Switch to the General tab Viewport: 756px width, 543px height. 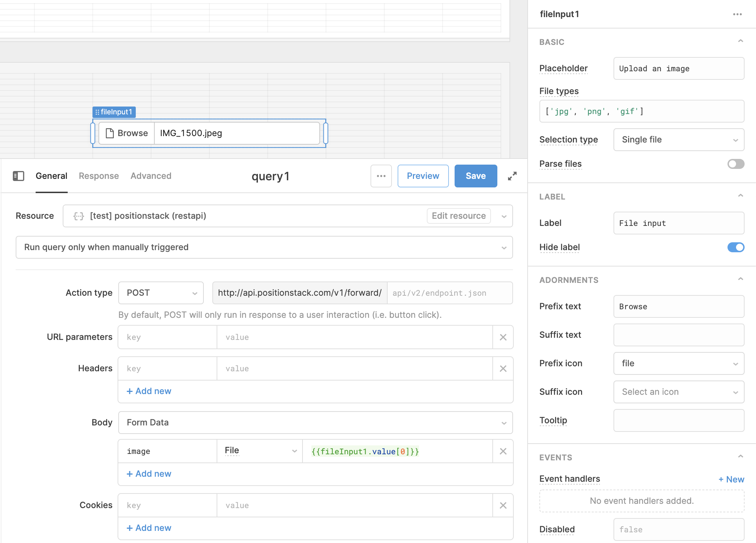click(x=51, y=176)
